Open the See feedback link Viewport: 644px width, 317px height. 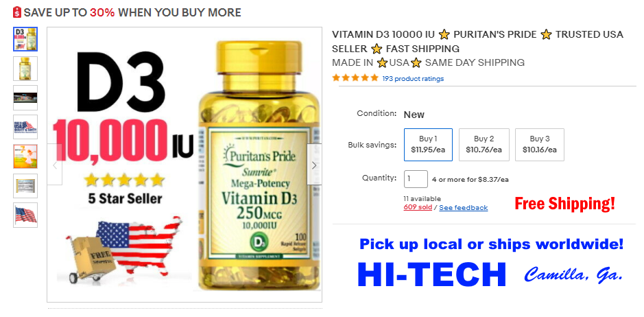point(464,208)
